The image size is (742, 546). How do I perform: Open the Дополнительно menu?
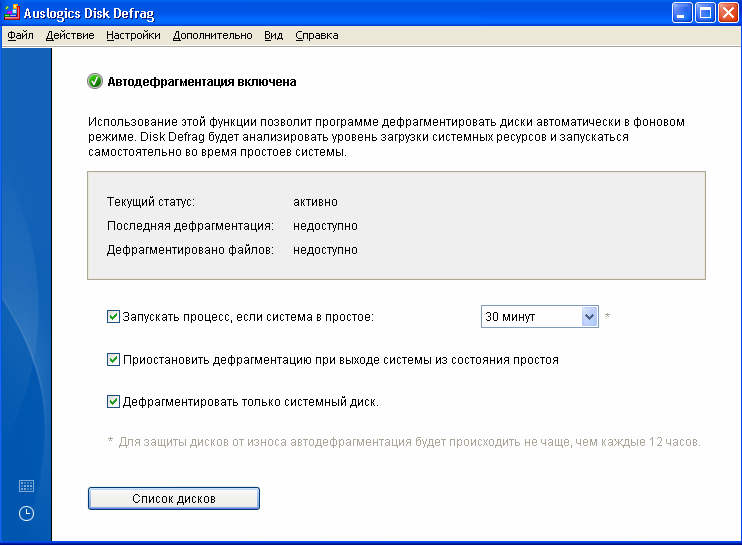point(212,35)
